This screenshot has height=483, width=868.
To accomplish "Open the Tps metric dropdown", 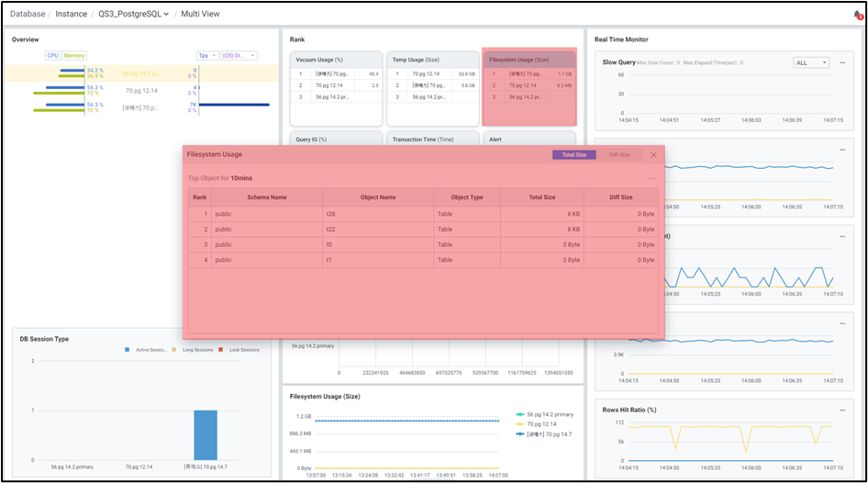I will pyautogui.click(x=207, y=55).
